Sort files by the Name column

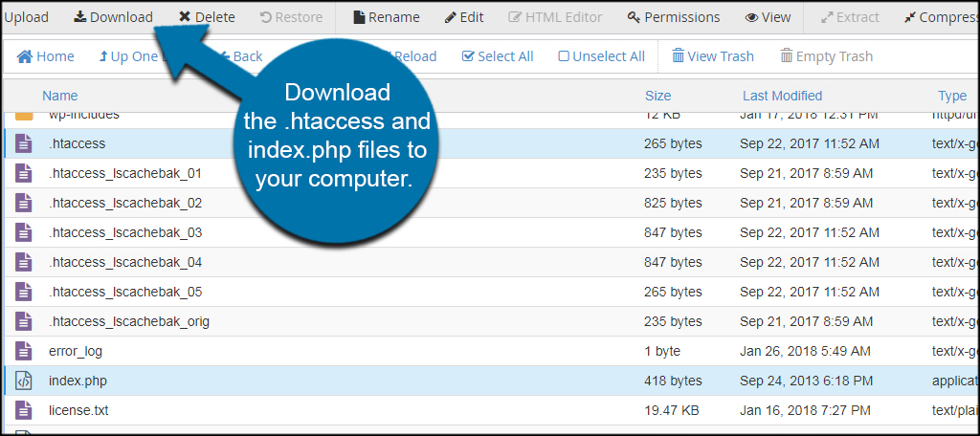click(60, 96)
